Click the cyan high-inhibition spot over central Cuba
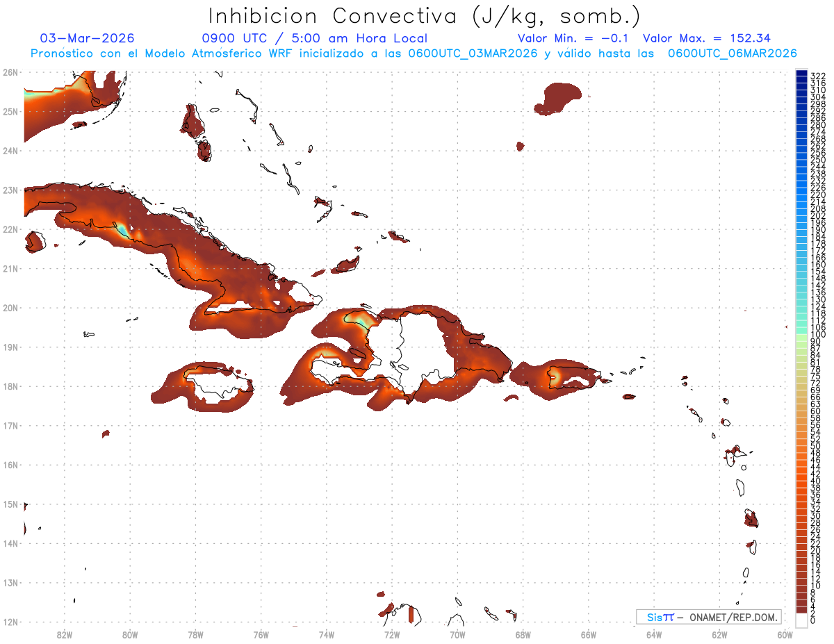 click(122, 229)
